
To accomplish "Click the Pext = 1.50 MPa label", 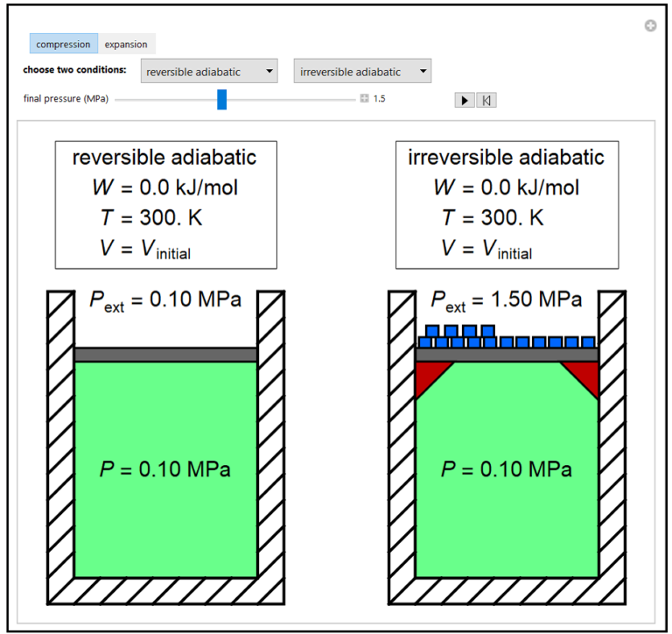I will [x=507, y=300].
